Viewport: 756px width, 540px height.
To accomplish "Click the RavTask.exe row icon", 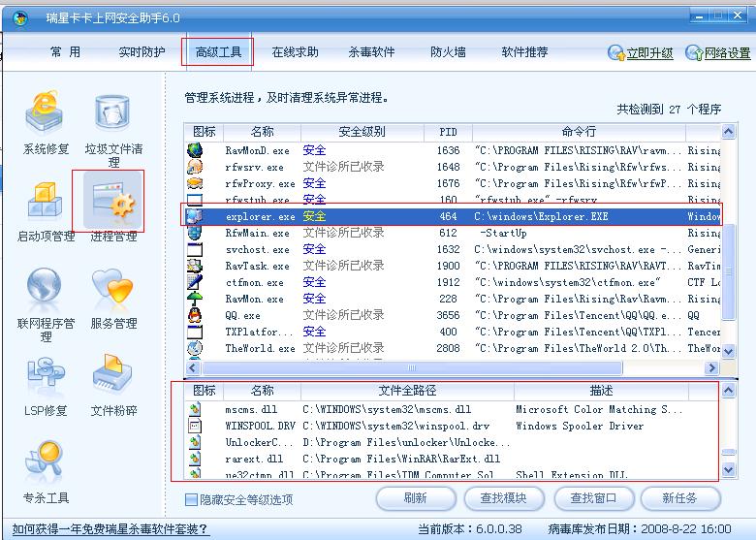I will pos(195,266).
